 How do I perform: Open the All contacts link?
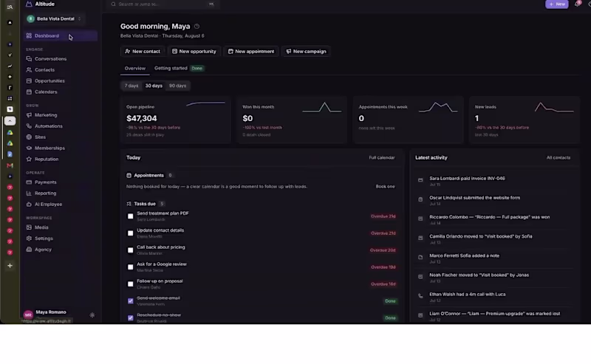click(x=558, y=158)
